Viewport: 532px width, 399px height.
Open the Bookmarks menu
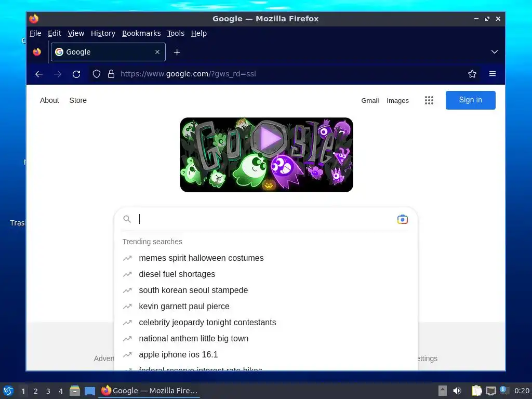(x=141, y=33)
